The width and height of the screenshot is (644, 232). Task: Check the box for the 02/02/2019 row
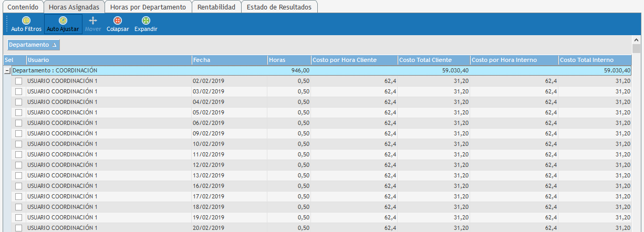point(19,81)
